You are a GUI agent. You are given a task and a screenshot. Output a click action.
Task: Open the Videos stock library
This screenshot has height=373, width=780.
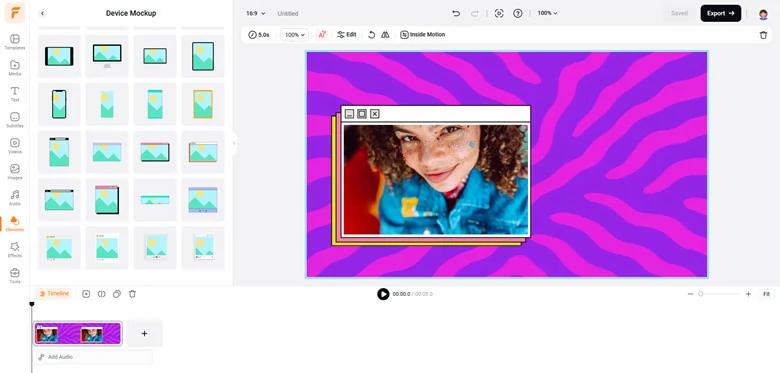(x=14, y=145)
